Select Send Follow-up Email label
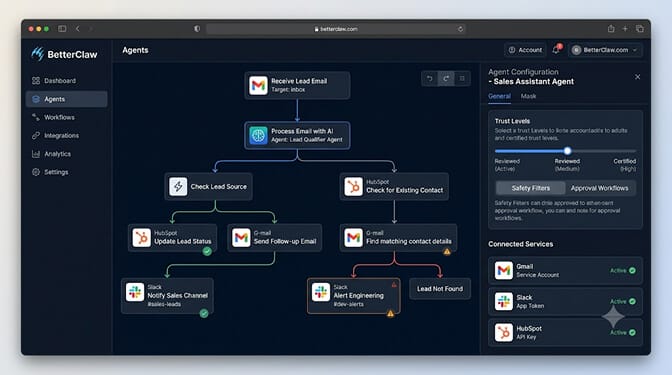 [x=285, y=241]
